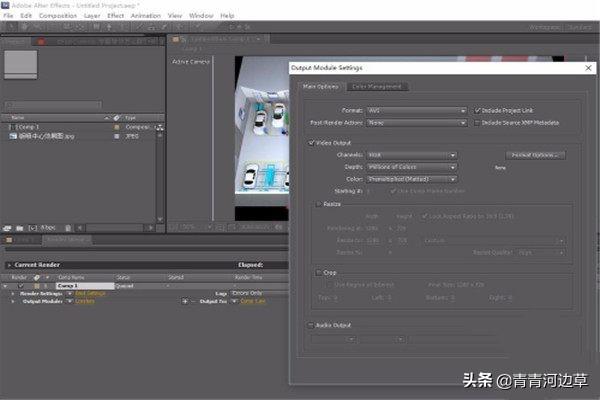Open the Effect menu
This screenshot has width=600, height=400.
tap(115, 16)
